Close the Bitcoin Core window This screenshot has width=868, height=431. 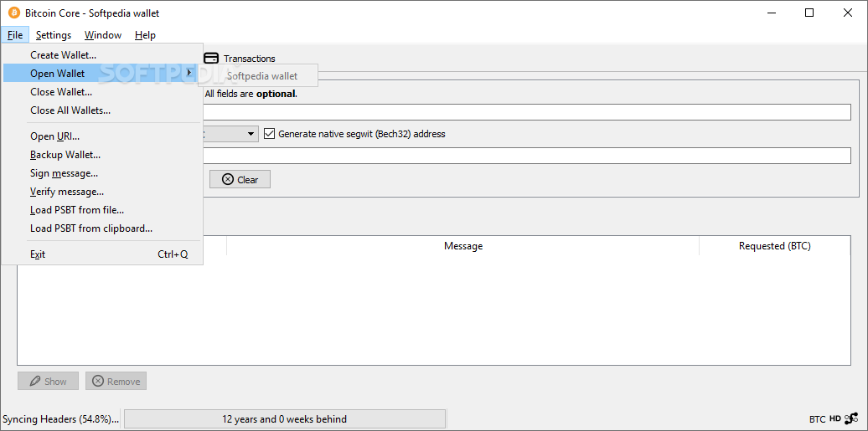(848, 13)
